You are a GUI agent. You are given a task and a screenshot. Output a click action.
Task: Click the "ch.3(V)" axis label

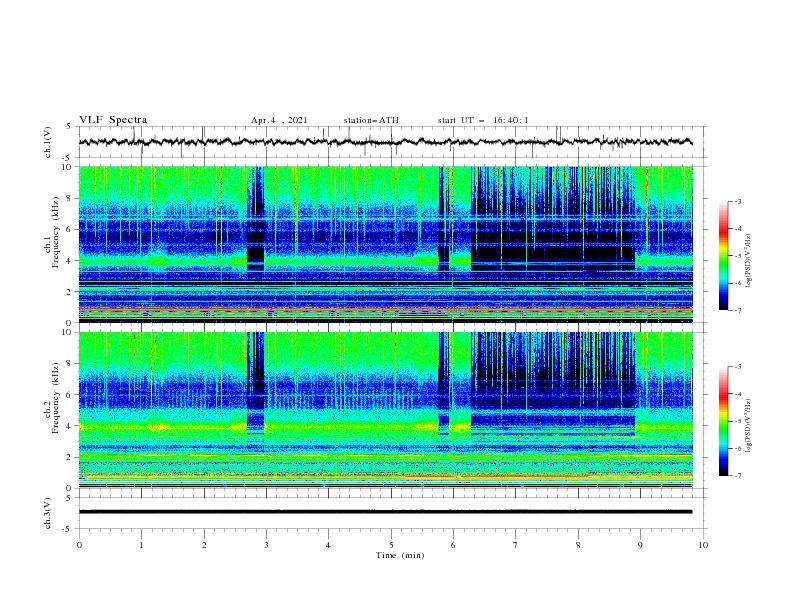(48, 513)
